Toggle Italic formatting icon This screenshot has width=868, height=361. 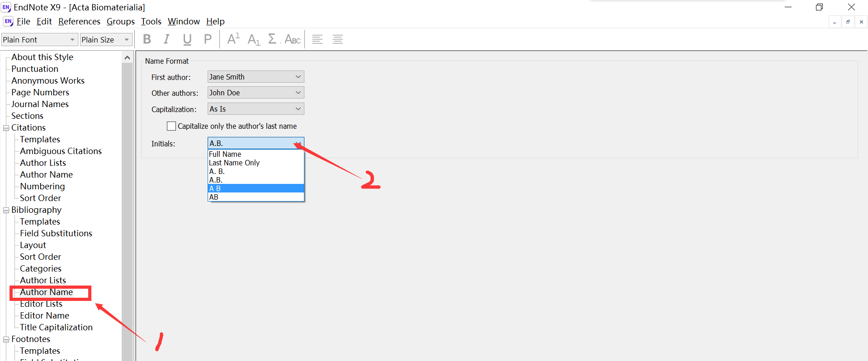click(167, 39)
